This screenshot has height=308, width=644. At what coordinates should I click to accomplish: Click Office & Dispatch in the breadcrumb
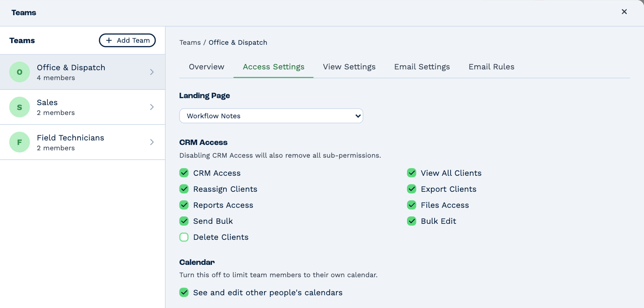click(x=238, y=42)
